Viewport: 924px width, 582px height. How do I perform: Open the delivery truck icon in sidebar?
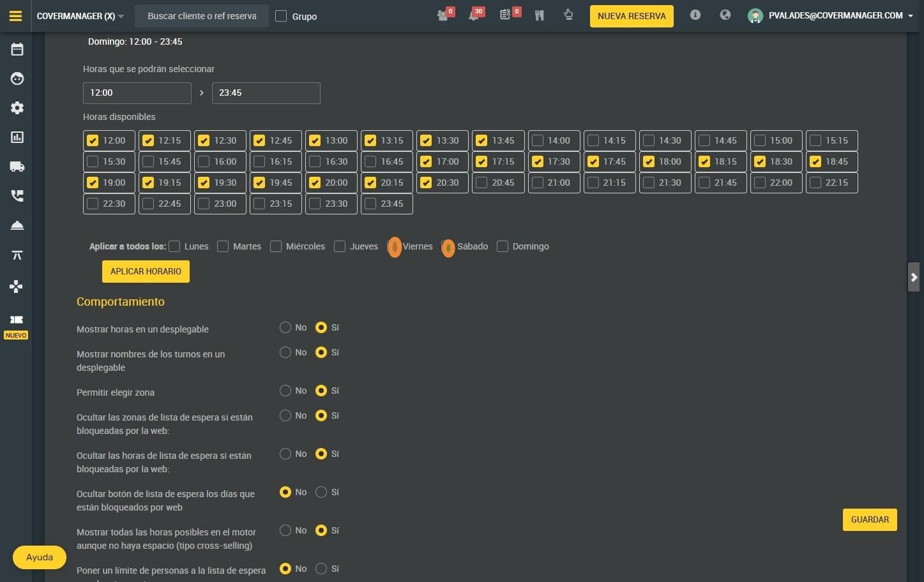(x=17, y=167)
